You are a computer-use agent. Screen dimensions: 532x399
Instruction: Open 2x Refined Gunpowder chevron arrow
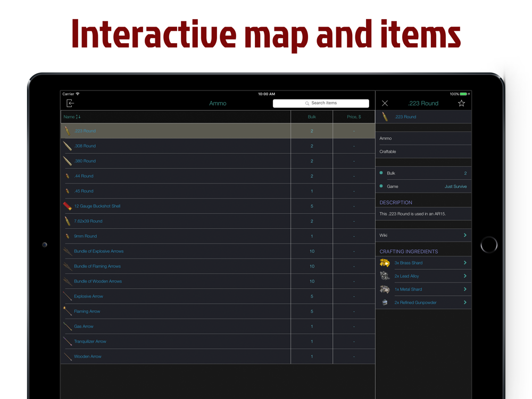[465, 303]
